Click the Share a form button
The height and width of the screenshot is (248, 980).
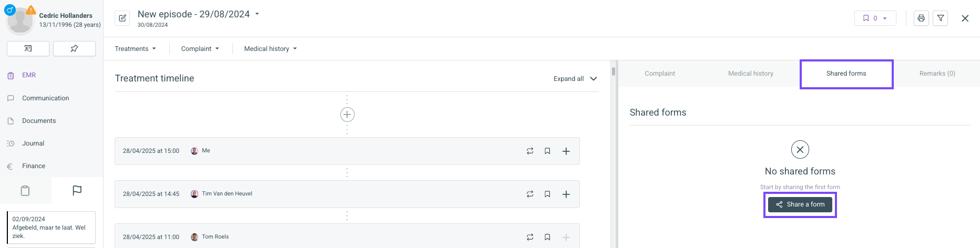tap(800, 204)
